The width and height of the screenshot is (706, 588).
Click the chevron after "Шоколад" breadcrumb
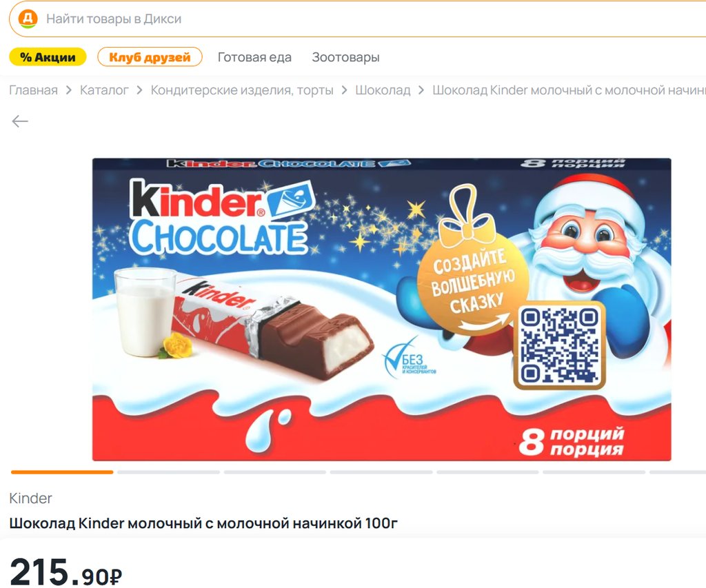(421, 90)
